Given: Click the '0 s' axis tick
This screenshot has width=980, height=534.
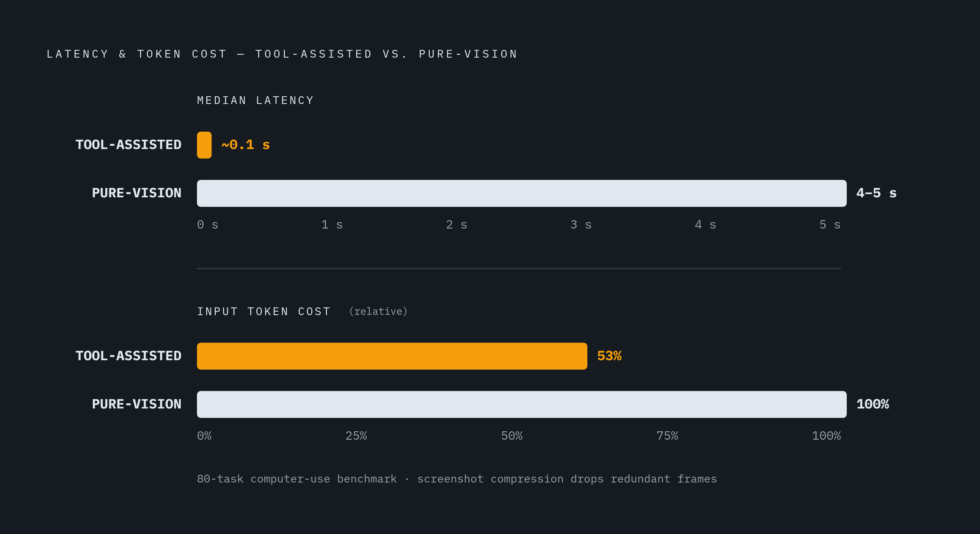Looking at the screenshot, I should pos(208,225).
